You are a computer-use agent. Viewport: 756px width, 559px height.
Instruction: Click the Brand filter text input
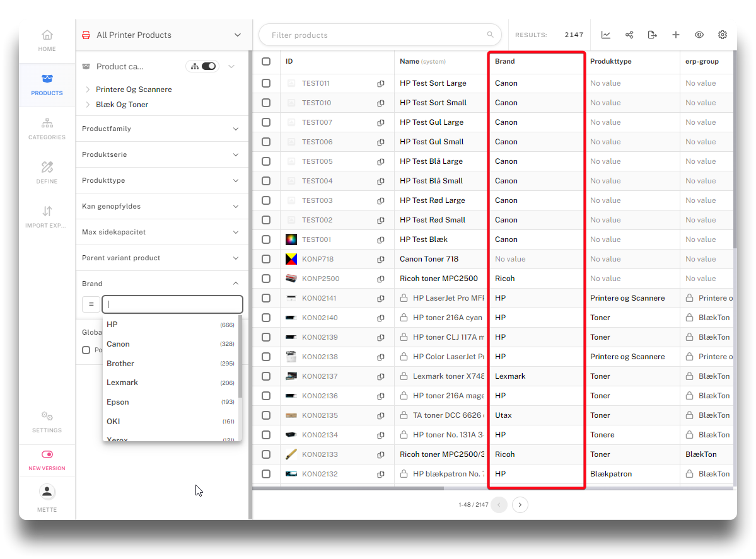172,304
